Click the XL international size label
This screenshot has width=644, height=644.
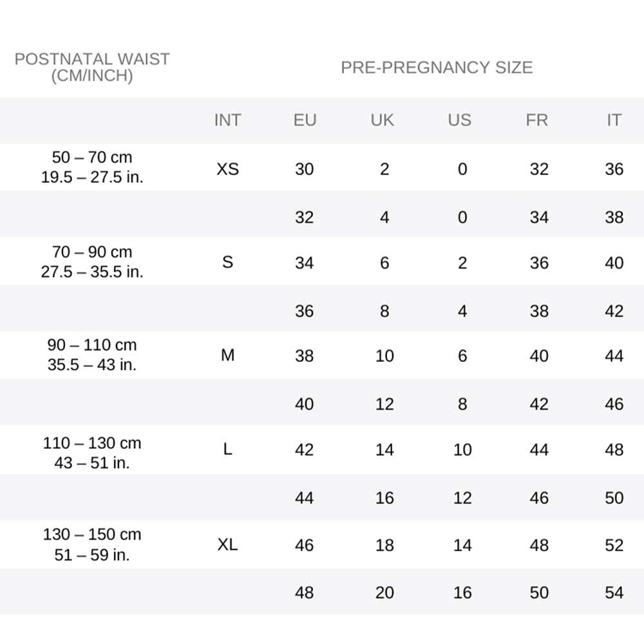(227, 545)
